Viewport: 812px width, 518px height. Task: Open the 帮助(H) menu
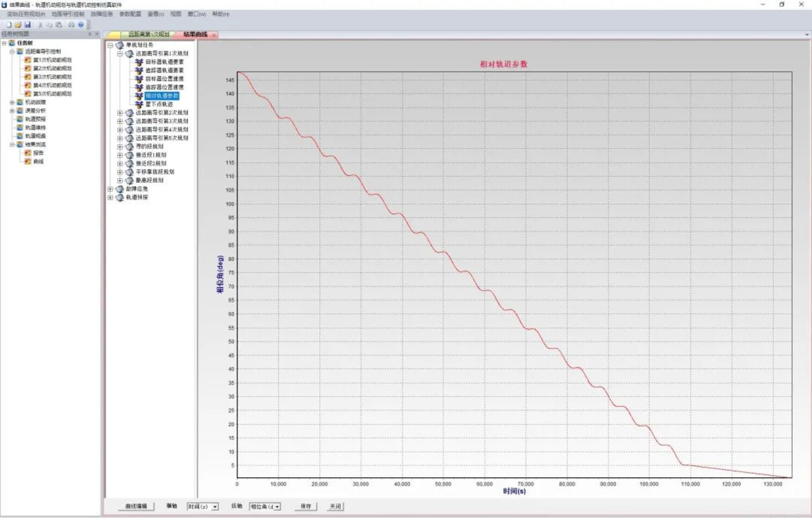221,14
